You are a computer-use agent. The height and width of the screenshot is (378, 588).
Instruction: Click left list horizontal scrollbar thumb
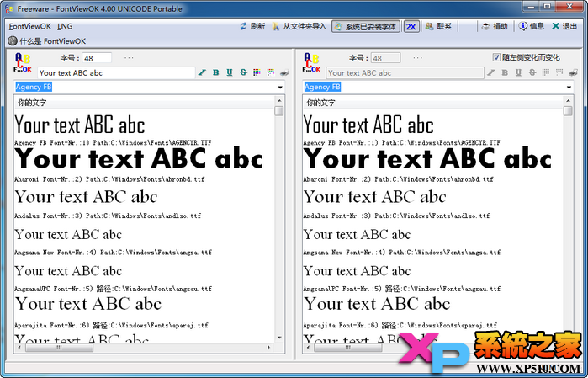[x=59, y=348]
